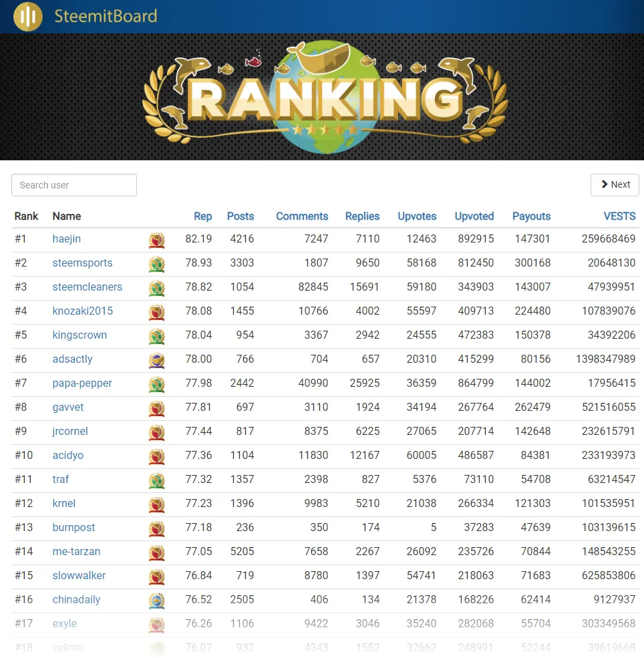Open haejin's profile link

(x=67, y=238)
